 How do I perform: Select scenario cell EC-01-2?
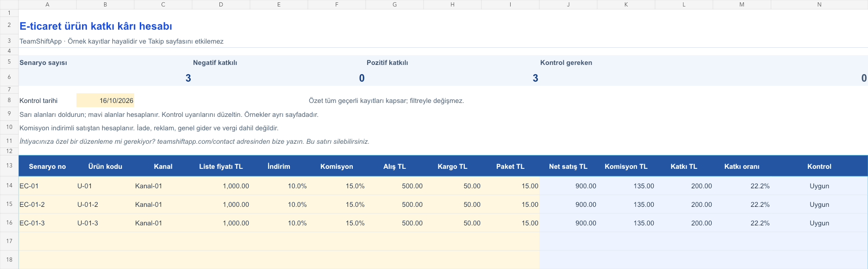pyautogui.click(x=47, y=205)
